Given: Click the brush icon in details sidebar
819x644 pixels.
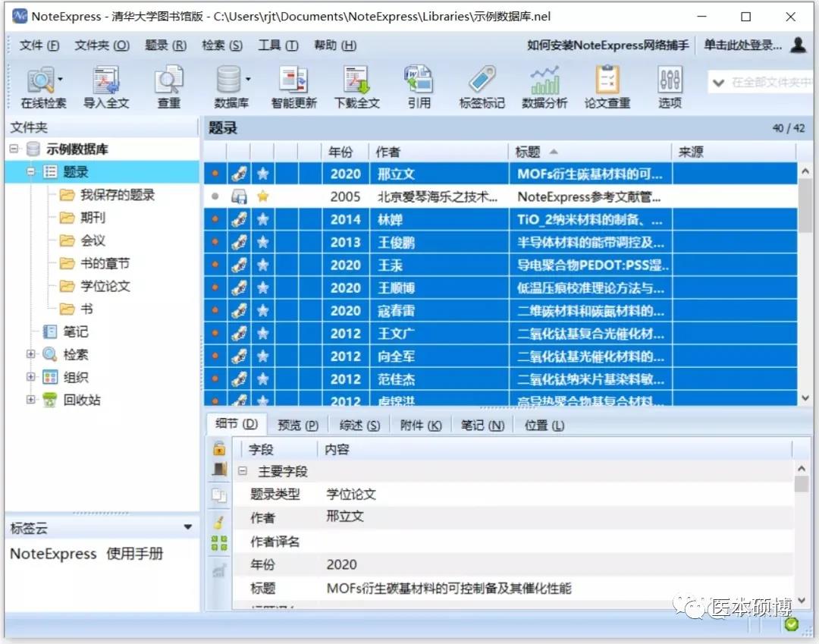Looking at the screenshot, I should 219,521.
